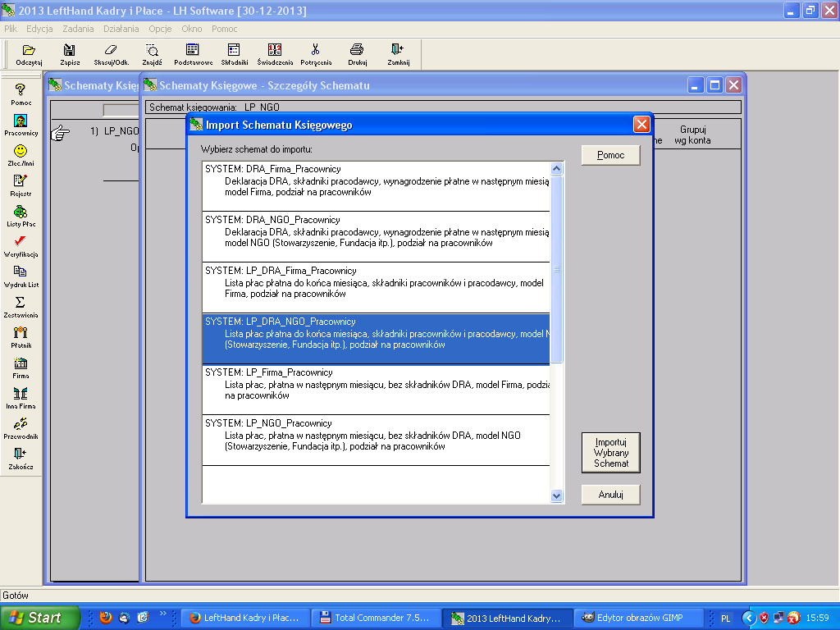Click the Potrącenia scissors icon
Viewport: 840px width, 630px height.
point(316,55)
